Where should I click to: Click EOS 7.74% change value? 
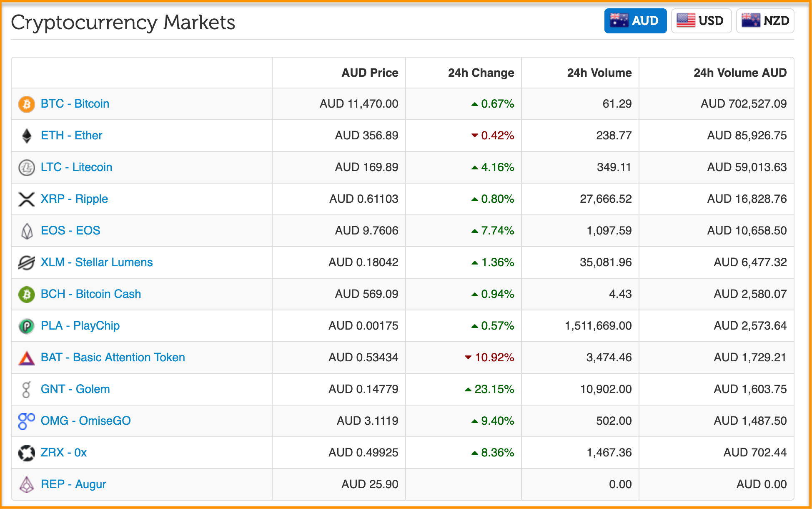pyautogui.click(x=493, y=230)
